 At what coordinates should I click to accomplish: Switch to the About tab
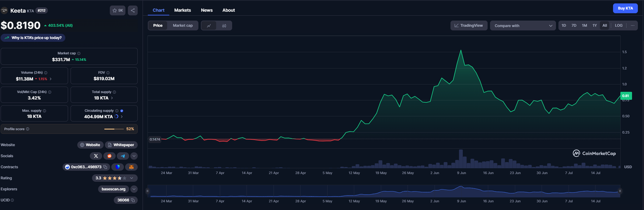coord(228,10)
